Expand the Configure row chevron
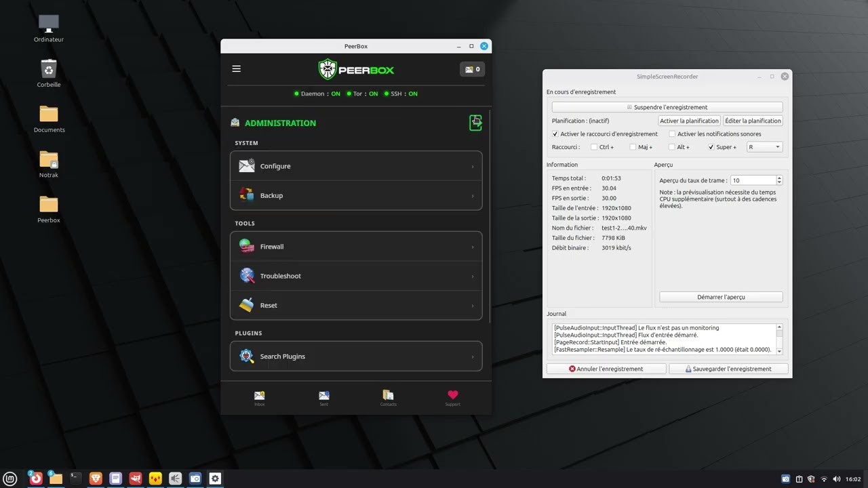 (x=473, y=167)
